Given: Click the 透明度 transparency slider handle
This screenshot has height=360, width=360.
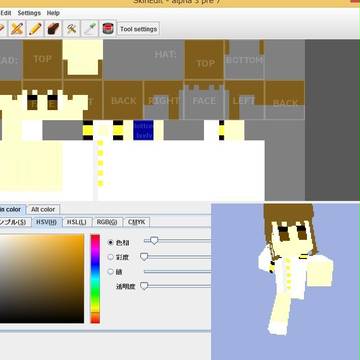Looking at the screenshot, I should click(x=144, y=286).
